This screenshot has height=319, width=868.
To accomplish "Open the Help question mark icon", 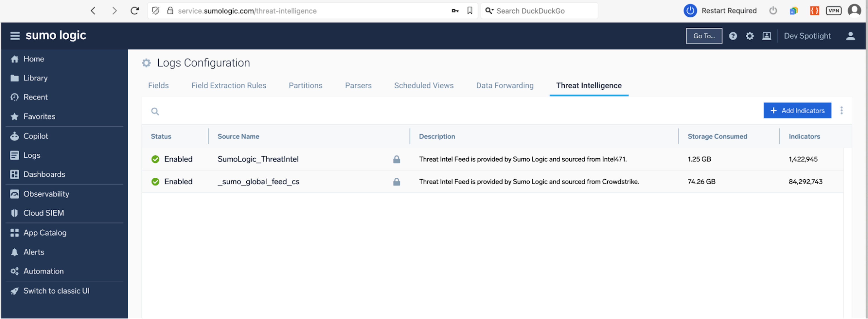I will [x=733, y=36].
